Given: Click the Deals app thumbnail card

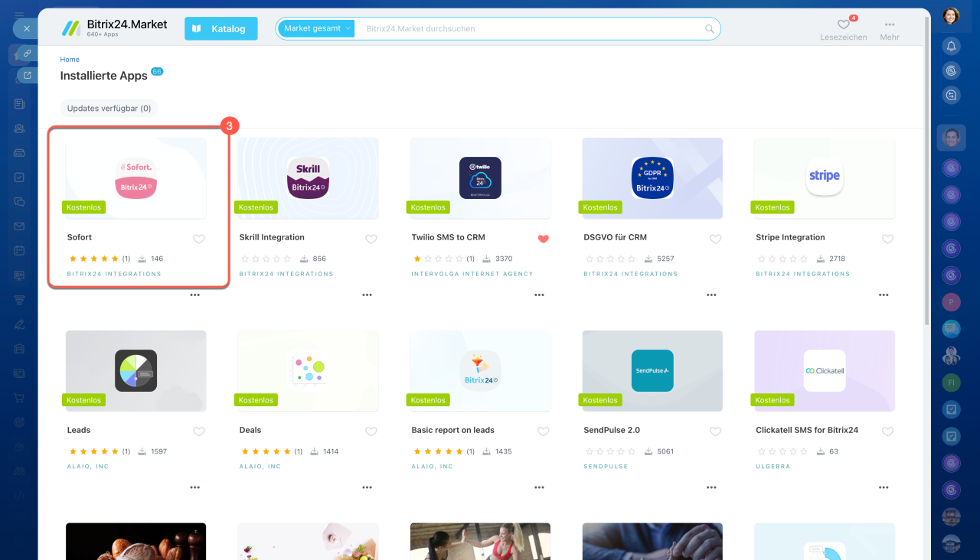Looking at the screenshot, I should pos(308,371).
